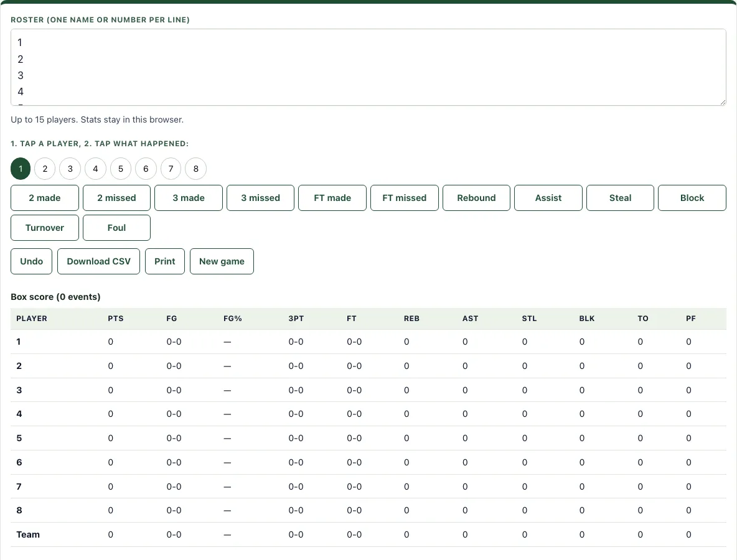Add a Rebound
737x560 pixels.
click(x=476, y=198)
